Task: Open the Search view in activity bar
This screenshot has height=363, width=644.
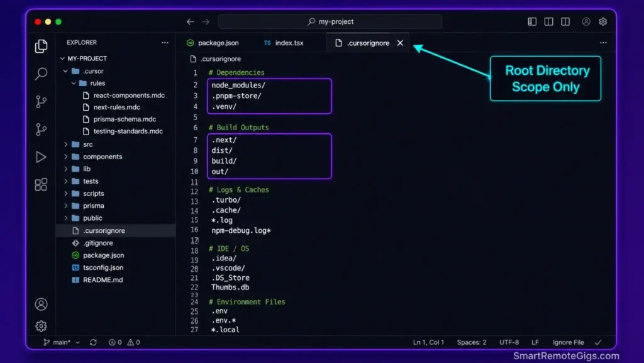Action: (x=41, y=74)
